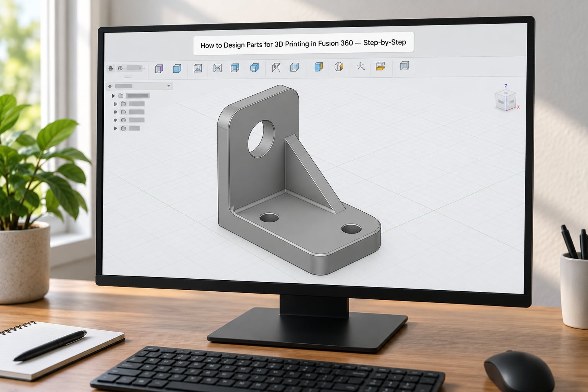The image size is (588, 392).
Task: Select the component icon in the fourth tree row
Action: click(x=123, y=120)
